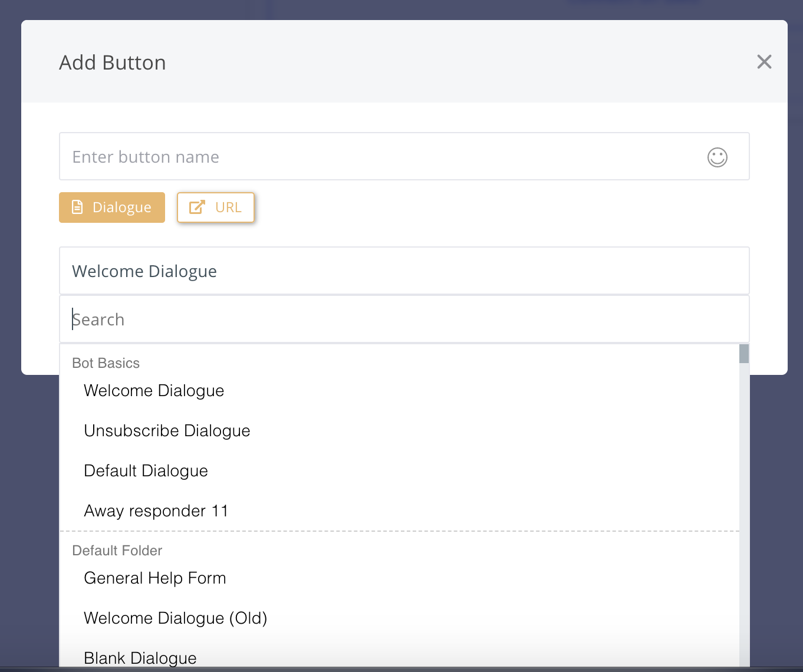The height and width of the screenshot is (672, 803).
Task: Collapse the Welcome Dialogue selection dropdown
Action: (404, 271)
